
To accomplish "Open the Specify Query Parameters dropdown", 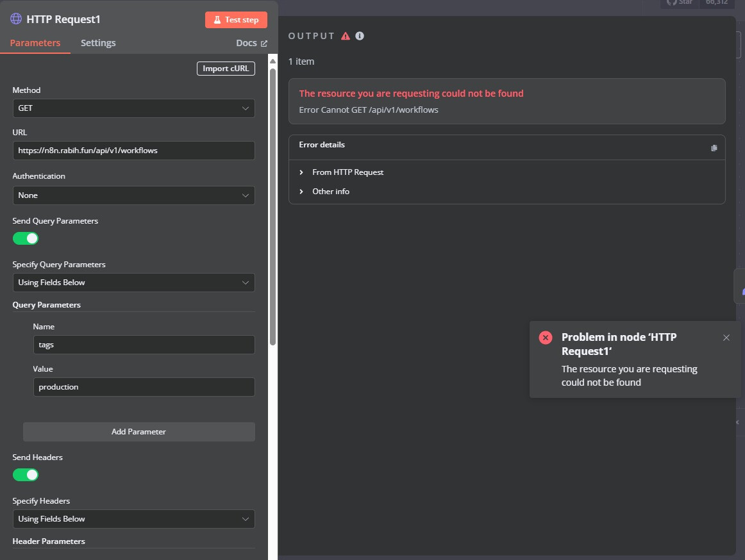I will pos(133,283).
